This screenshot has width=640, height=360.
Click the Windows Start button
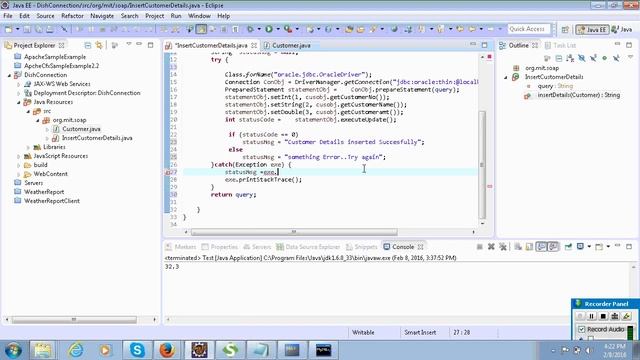(x=13, y=350)
